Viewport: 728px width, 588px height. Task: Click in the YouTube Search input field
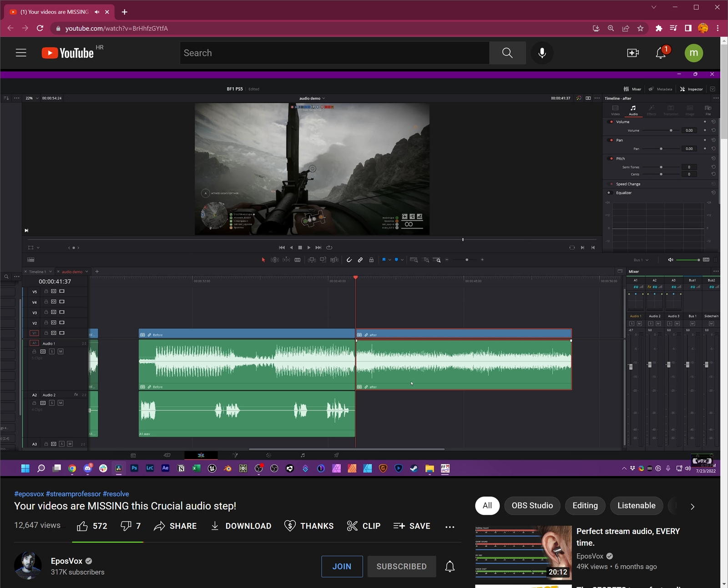(x=335, y=53)
